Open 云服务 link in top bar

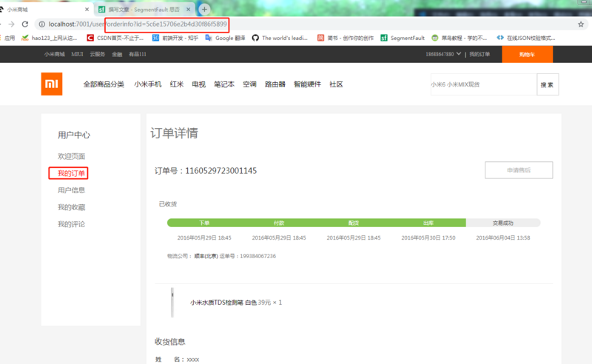pos(98,54)
